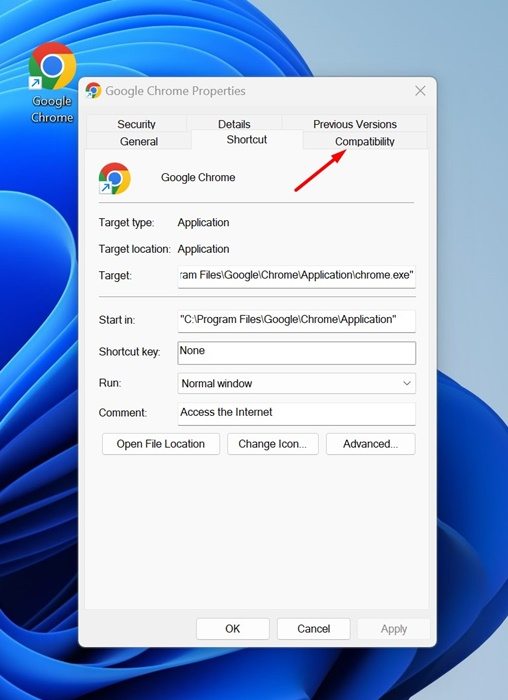Select the Shortcut tab

click(x=247, y=139)
